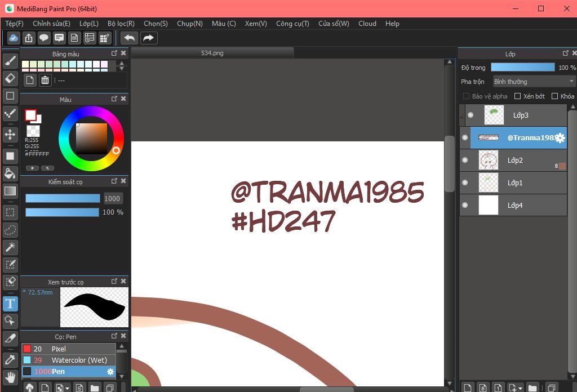Duplicate layer using bottom icon
This screenshot has width=577, height=392.
point(551,387)
